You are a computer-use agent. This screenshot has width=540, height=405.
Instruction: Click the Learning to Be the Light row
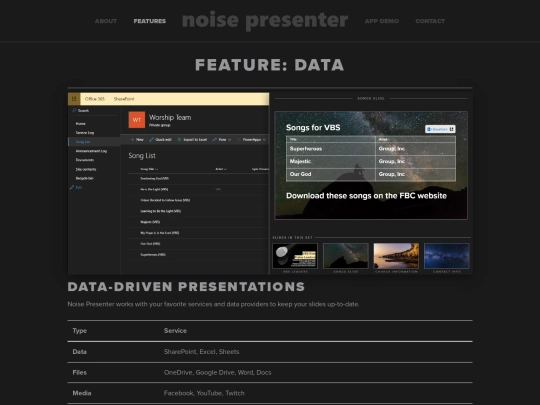click(x=198, y=211)
